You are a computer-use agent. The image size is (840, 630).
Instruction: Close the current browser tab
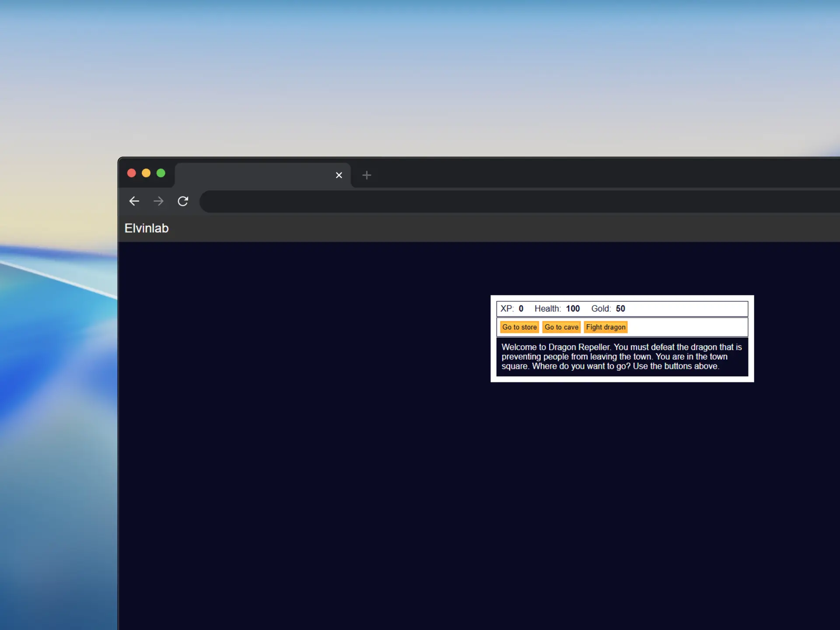coord(339,175)
